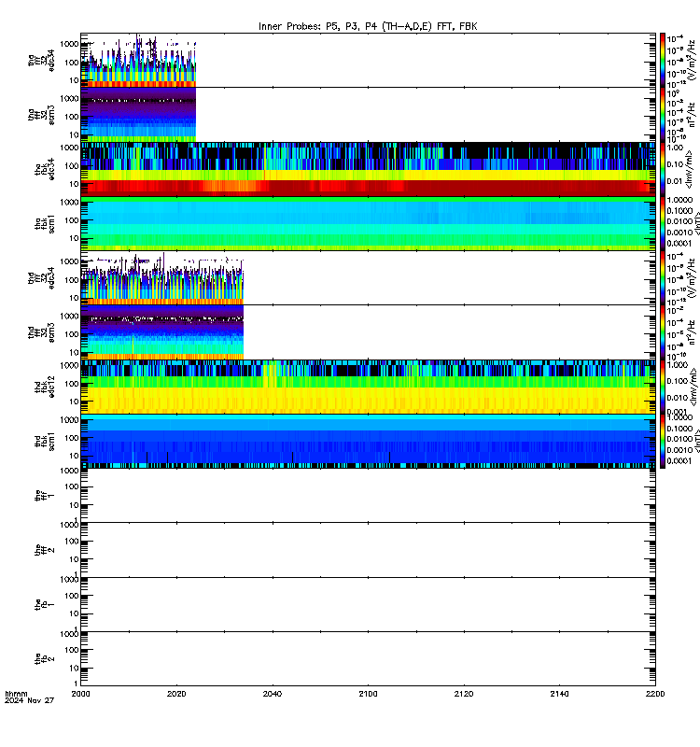Select the 2200 time axis label
Screen dimensions: 700x747
(x=655, y=694)
